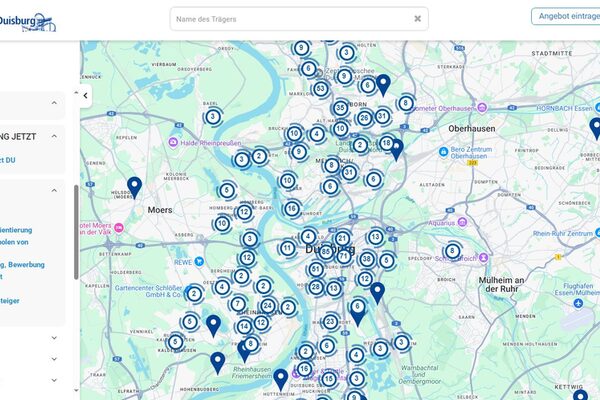600x400 pixels.
Task: Click the cluster marker labeled 38
Action: point(366,259)
